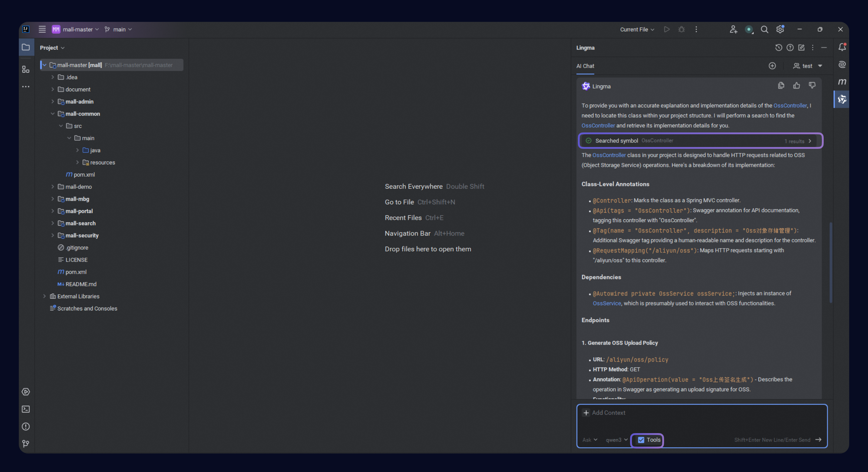
Task: Open the main hamburger menu
Action: coord(42,29)
